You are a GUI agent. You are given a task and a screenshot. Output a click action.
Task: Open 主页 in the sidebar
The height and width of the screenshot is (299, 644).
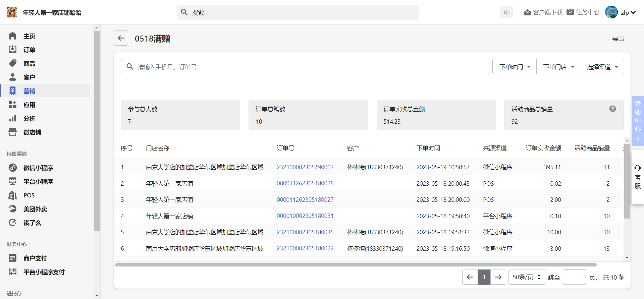pos(30,36)
